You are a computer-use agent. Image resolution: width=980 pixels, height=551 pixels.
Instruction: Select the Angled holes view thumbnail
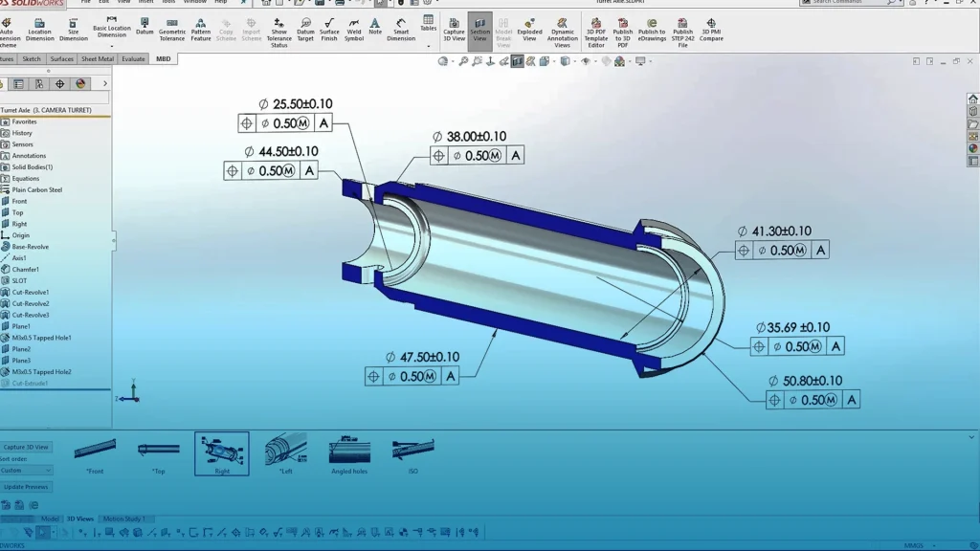[349, 450]
